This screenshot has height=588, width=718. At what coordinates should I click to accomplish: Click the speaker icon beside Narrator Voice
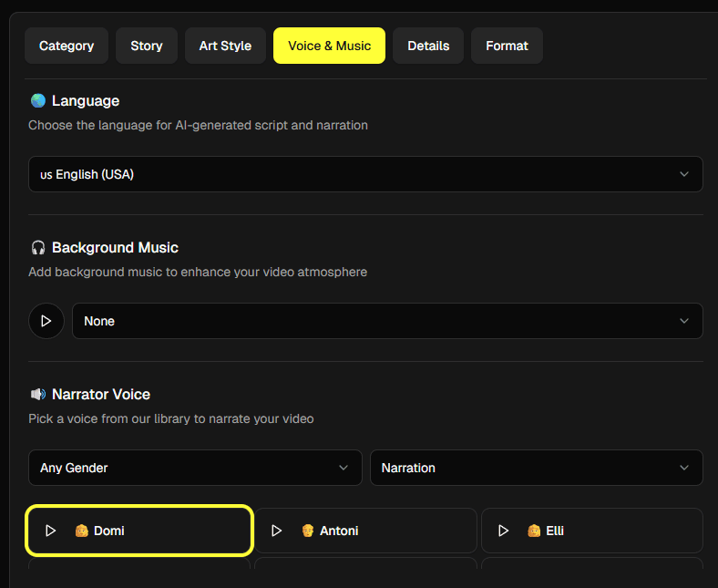37,395
